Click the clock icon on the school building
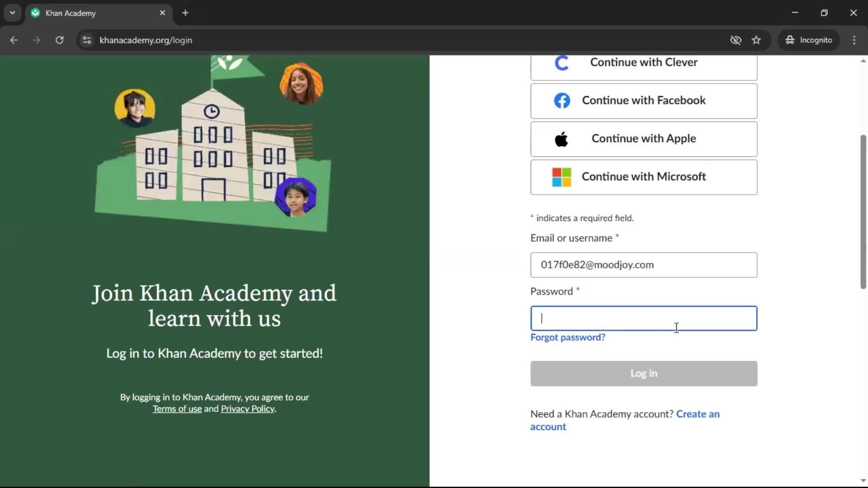868x488 pixels. (x=212, y=111)
